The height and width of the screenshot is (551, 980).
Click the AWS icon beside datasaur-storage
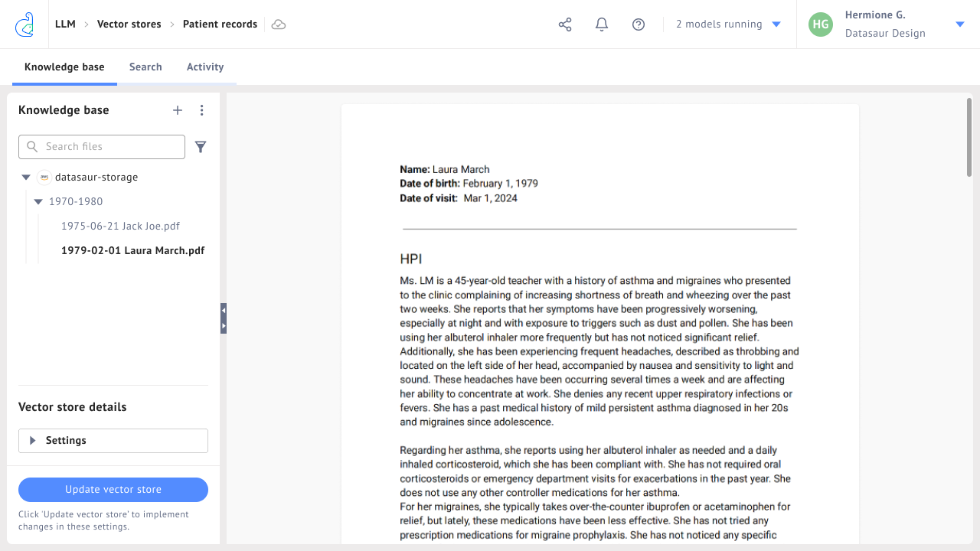coord(44,177)
